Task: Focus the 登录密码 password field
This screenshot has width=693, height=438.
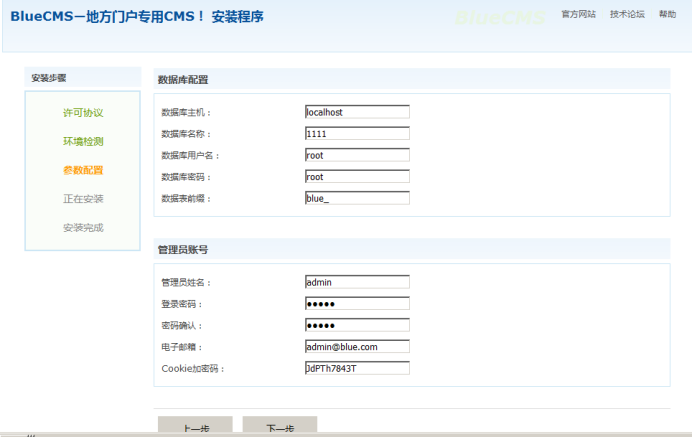Action: 357,304
